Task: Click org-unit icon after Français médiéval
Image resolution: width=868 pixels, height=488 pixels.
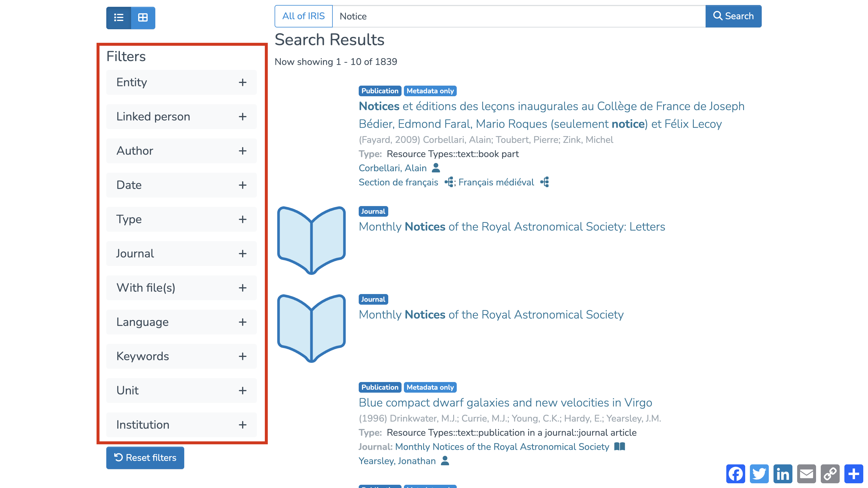Action: pos(544,182)
